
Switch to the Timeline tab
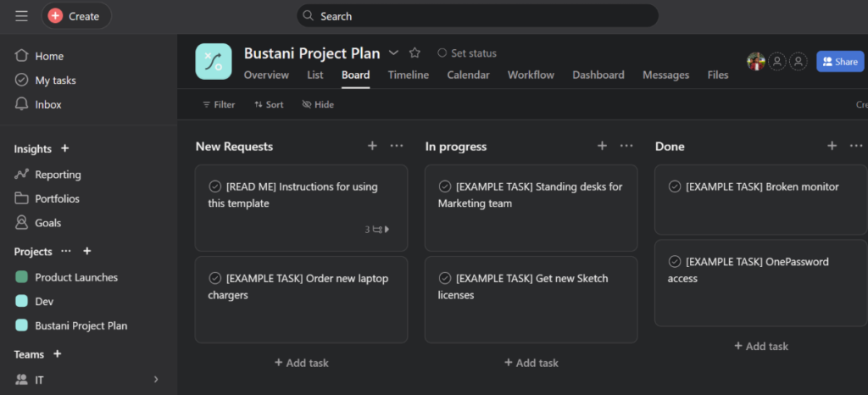[408, 75]
